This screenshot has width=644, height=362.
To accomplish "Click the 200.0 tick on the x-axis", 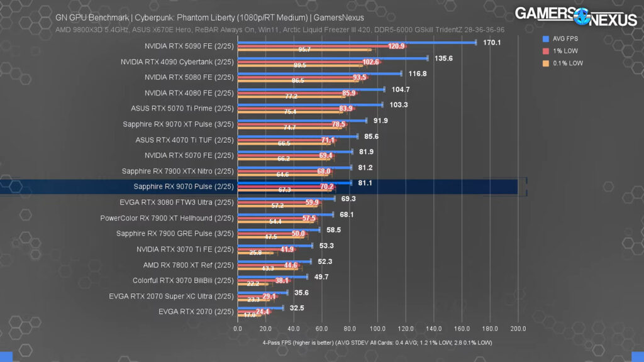I will coord(518,329).
